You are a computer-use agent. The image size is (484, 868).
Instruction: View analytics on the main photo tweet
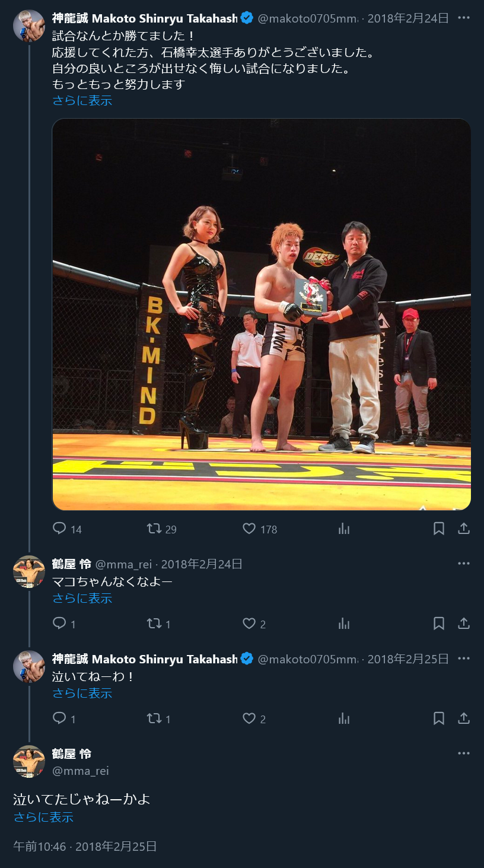pos(344,529)
